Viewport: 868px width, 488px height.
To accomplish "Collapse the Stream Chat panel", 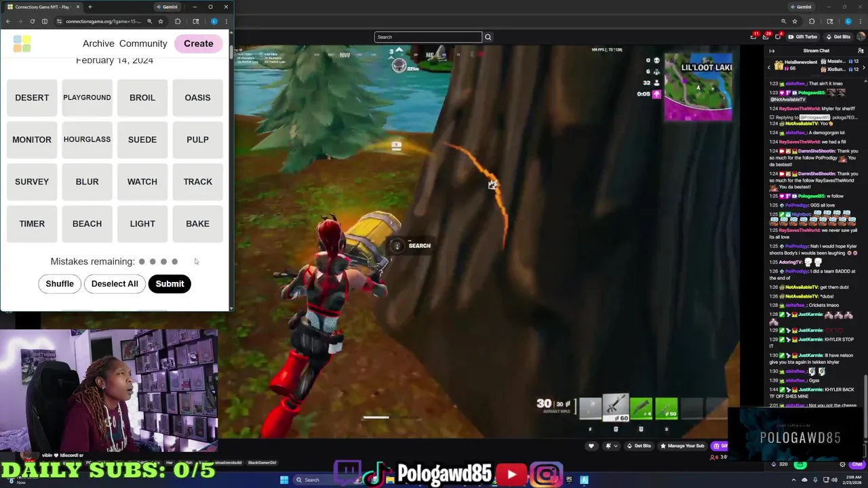I will [x=772, y=50].
